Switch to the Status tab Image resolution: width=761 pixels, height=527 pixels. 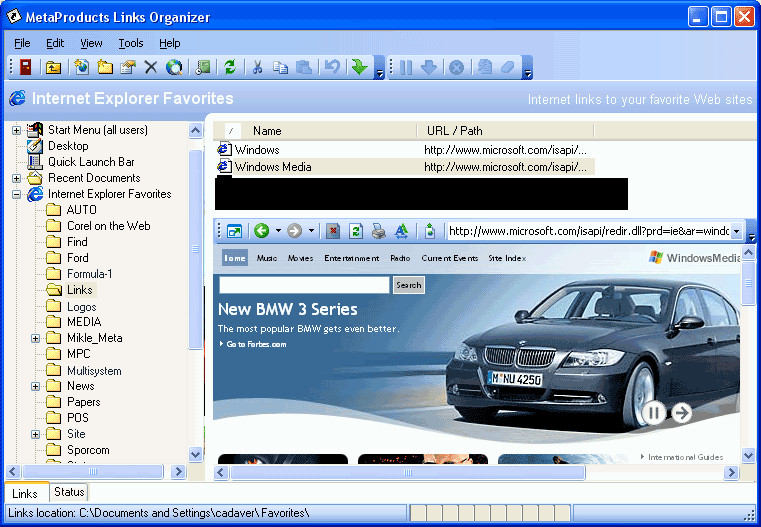[x=69, y=492]
